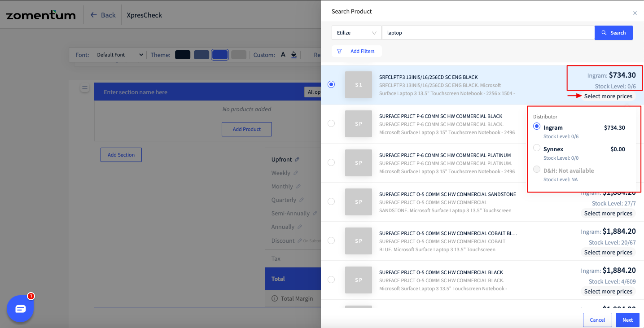Edit the Semi-Annually label pencil icon

tap(315, 213)
